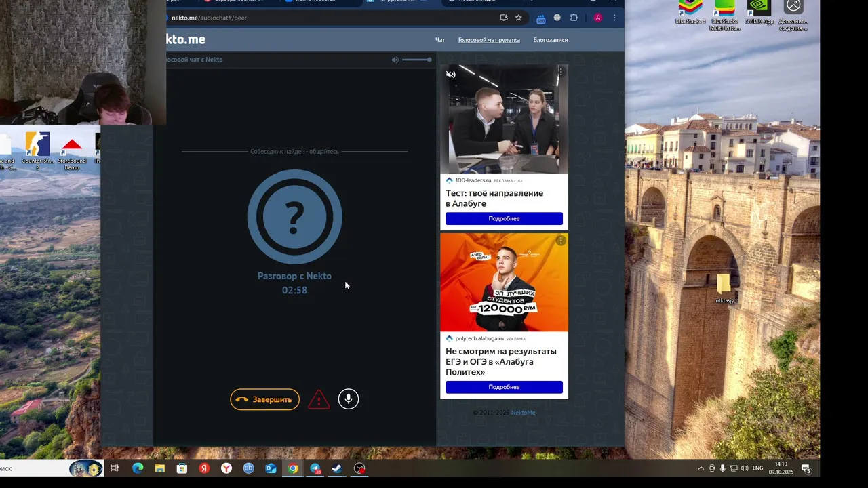Open Yandex red-square icon on taskbar
Image resolution: width=868 pixels, height=488 pixels.
pos(204,468)
